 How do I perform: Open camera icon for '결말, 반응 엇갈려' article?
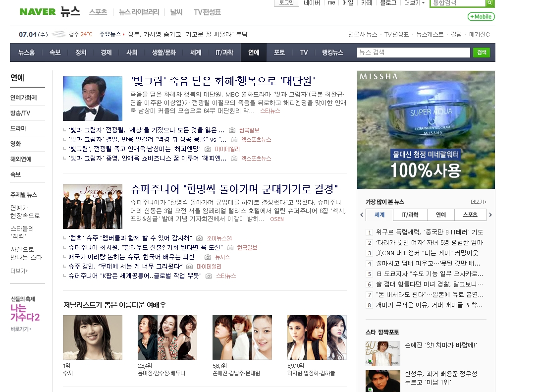[x=234, y=140]
